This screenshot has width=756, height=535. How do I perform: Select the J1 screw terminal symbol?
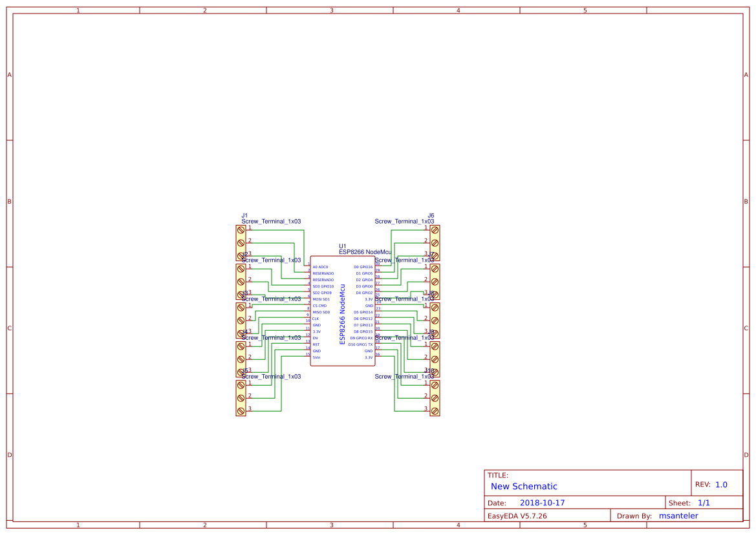[241, 243]
